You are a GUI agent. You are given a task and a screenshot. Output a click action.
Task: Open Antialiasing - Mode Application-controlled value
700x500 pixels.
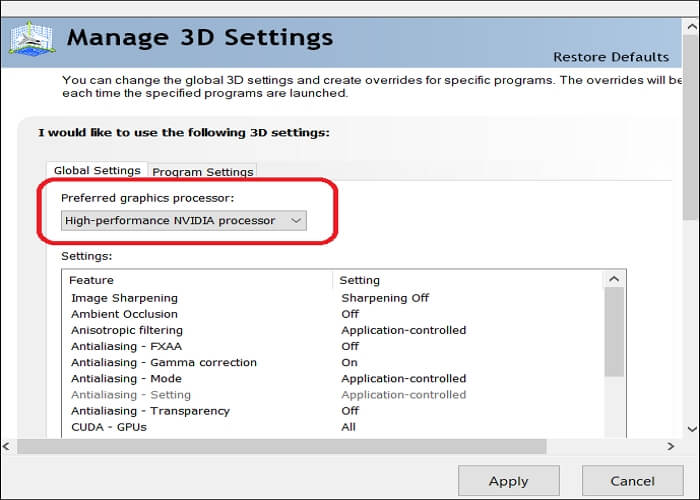pyautogui.click(x=403, y=378)
